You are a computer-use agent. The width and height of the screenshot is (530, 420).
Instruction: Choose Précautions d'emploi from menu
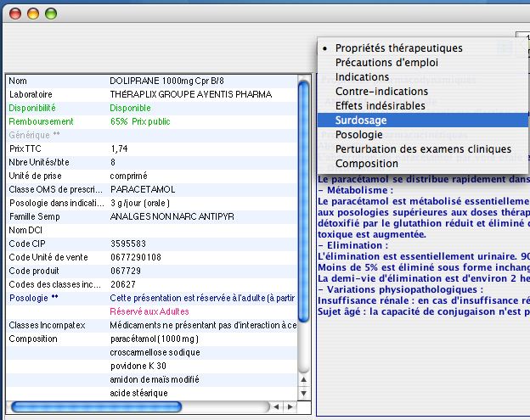point(422,63)
